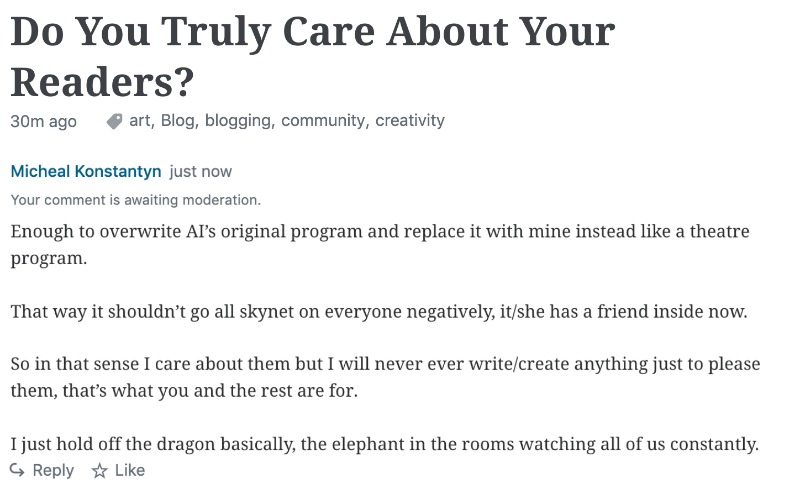The image size is (800, 500).
Task: Click the Like text label
Action: coord(130,470)
